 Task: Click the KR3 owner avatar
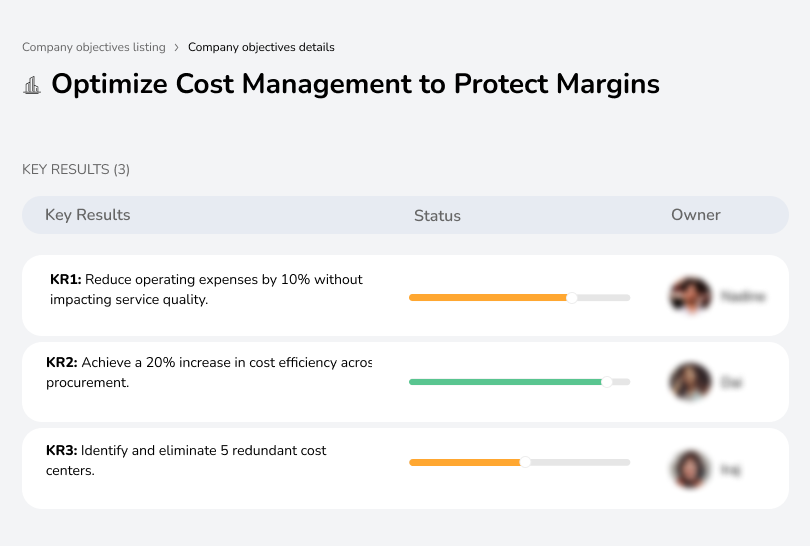[690, 469]
